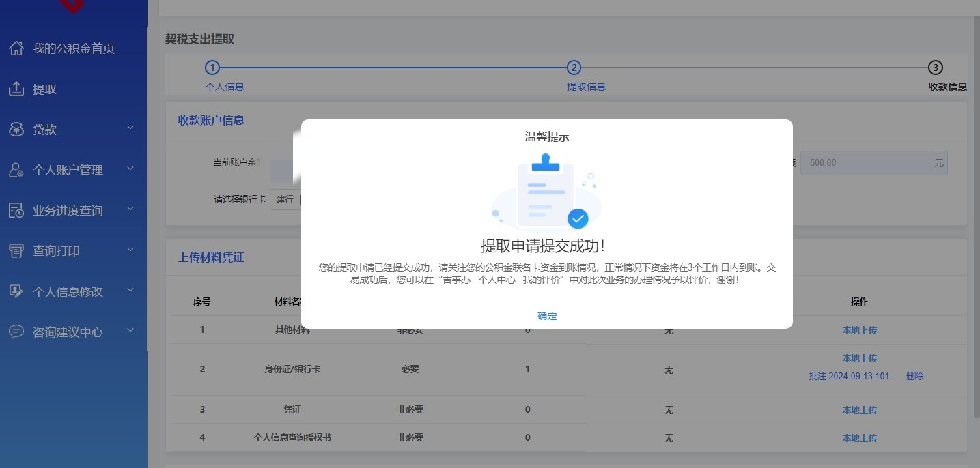Click the upload icon beside 提取
The height and width of the screenshot is (468, 980).
tap(16, 89)
